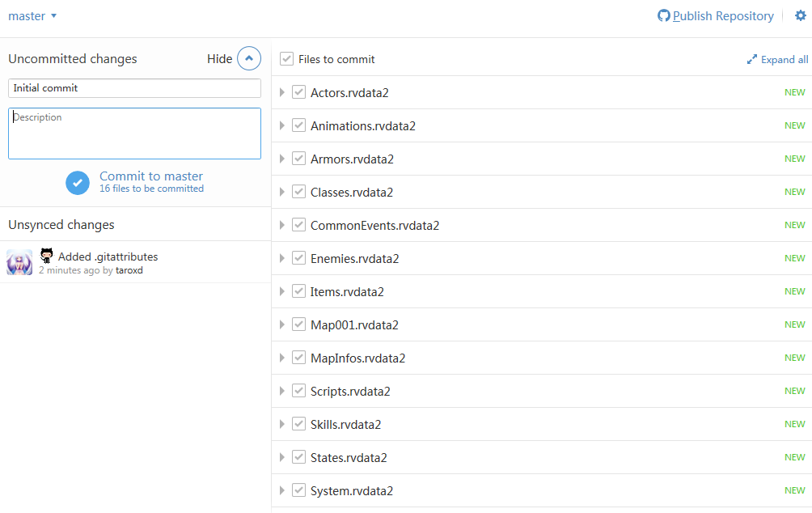Click the Classes.rvdata2 file name
Image resolution: width=812 pixels, height=513 pixels.
point(352,193)
